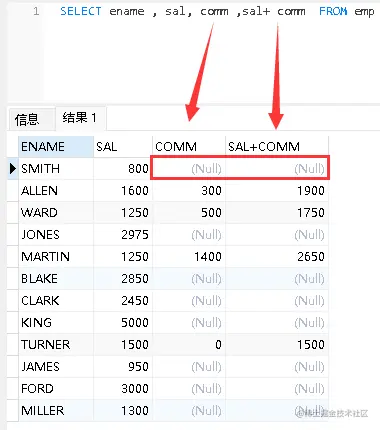The width and height of the screenshot is (380, 430).
Task: Select the WARD name cell
Action: 56,213
